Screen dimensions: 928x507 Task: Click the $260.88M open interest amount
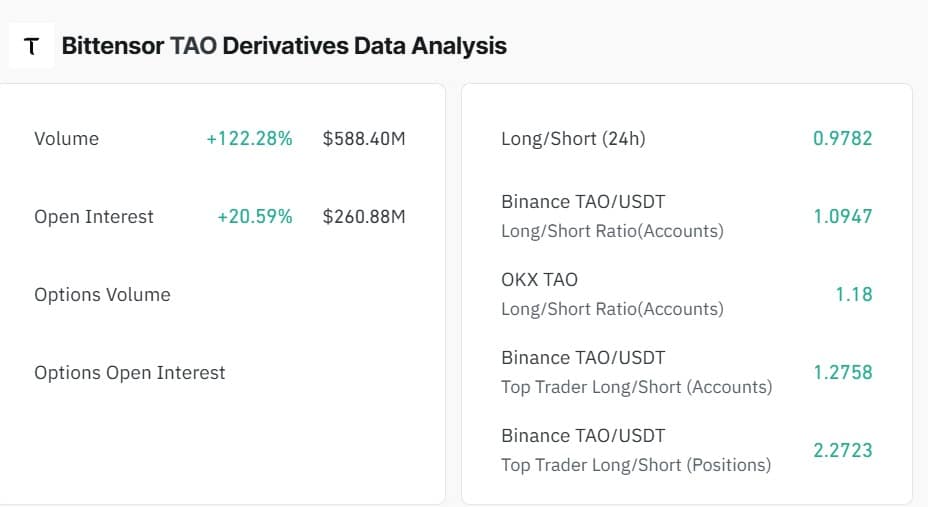tap(364, 217)
